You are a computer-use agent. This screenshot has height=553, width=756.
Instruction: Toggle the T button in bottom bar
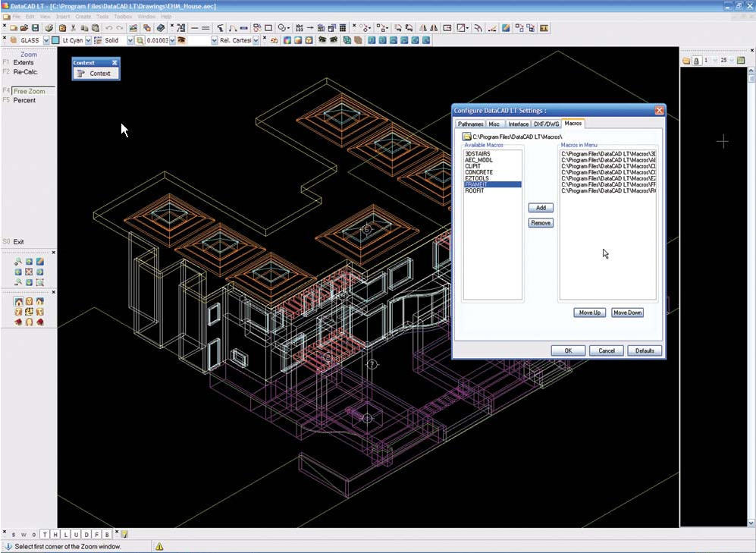point(45,535)
